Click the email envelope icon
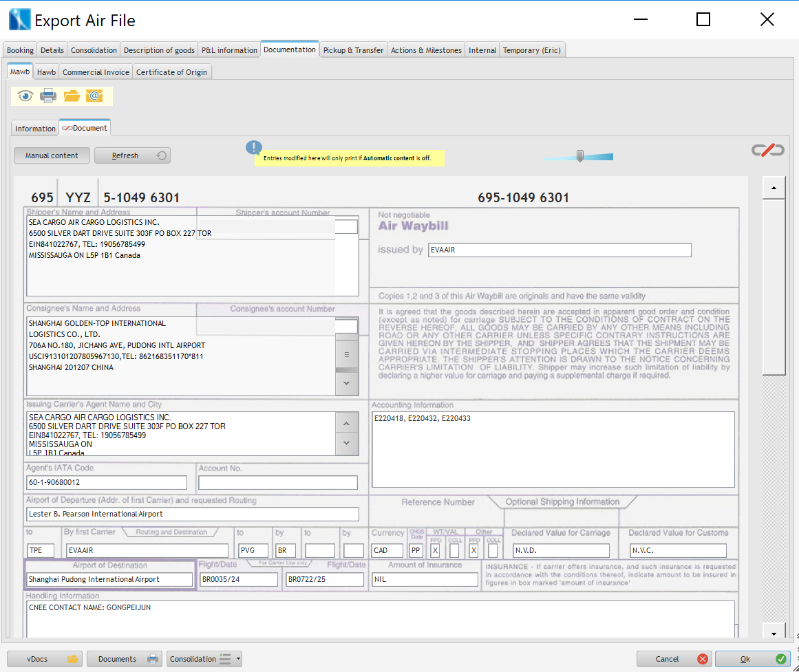This screenshot has width=799, height=672. [x=94, y=96]
